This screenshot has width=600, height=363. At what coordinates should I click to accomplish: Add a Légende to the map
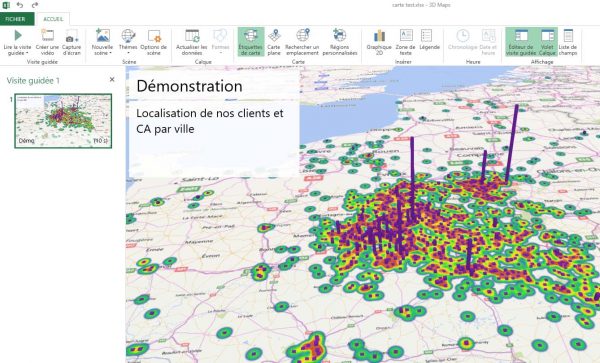429,42
